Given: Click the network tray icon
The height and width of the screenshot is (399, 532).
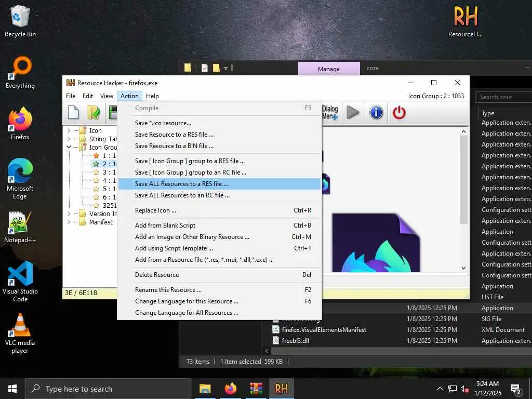Looking at the screenshot, I should [453, 389].
